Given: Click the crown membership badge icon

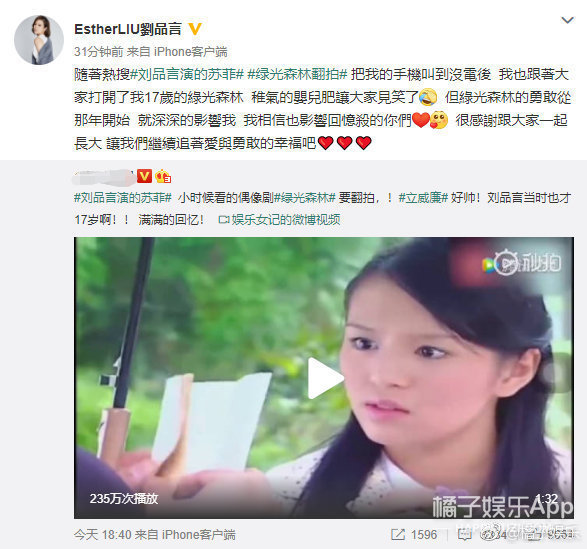Looking at the screenshot, I should (163, 176).
